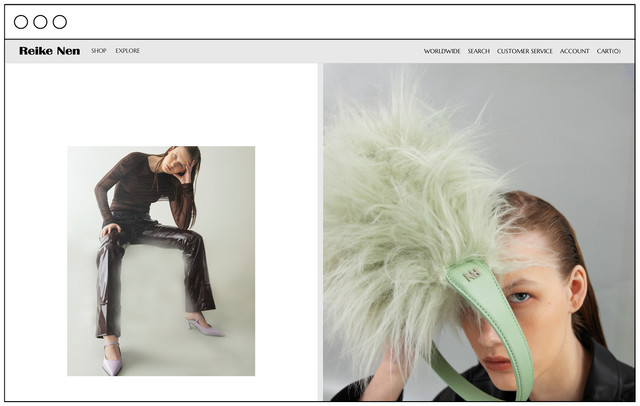Open the SEARCH link
The width and height of the screenshot is (640, 406).
pyautogui.click(x=478, y=51)
